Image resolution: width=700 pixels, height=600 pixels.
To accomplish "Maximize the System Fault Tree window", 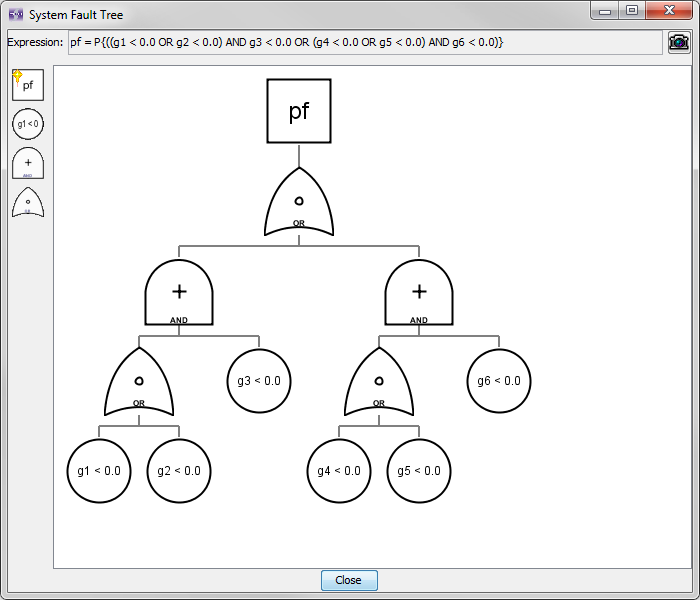I will (632, 10).
